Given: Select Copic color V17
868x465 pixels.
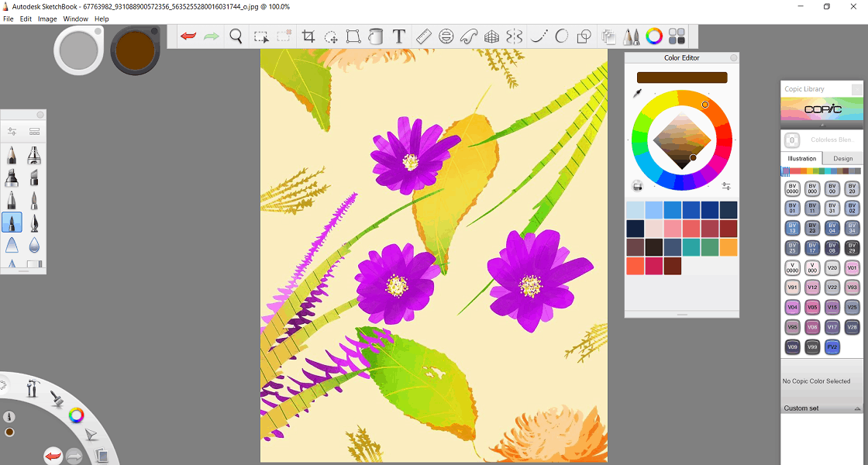Looking at the screenshot, I should [x=832, y=326].
